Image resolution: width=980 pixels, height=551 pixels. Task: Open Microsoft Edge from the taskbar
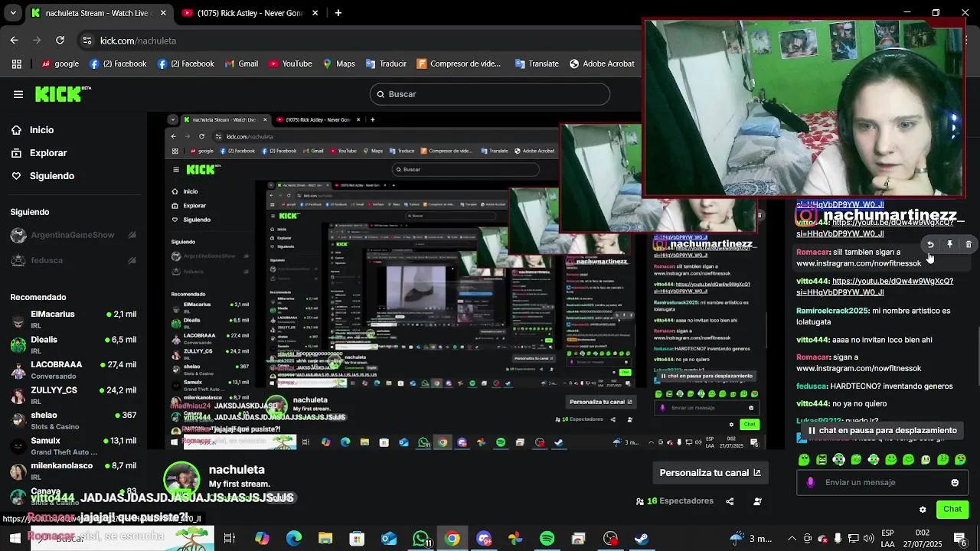pos(294,539)
